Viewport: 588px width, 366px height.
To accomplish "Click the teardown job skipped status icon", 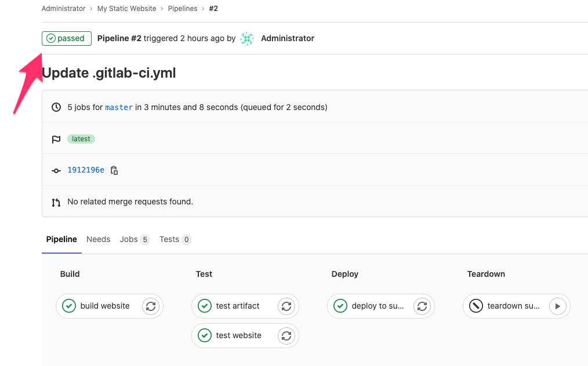I will [x=476, y=306].
